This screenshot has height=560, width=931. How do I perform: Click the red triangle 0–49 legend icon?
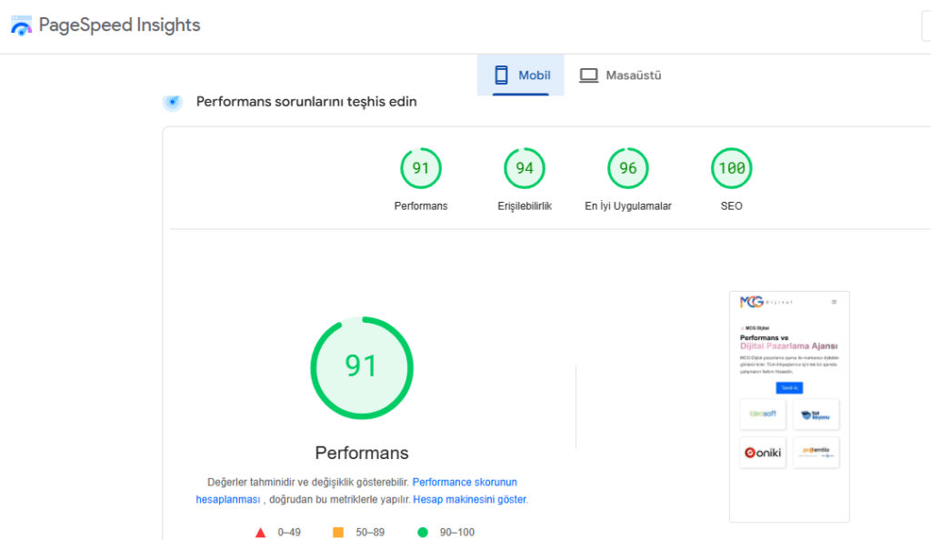(x=261, y=532)
